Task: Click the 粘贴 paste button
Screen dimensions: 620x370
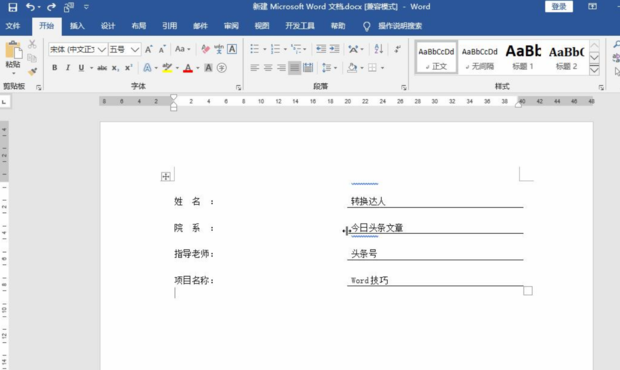Action: click(x=13, y=57)
